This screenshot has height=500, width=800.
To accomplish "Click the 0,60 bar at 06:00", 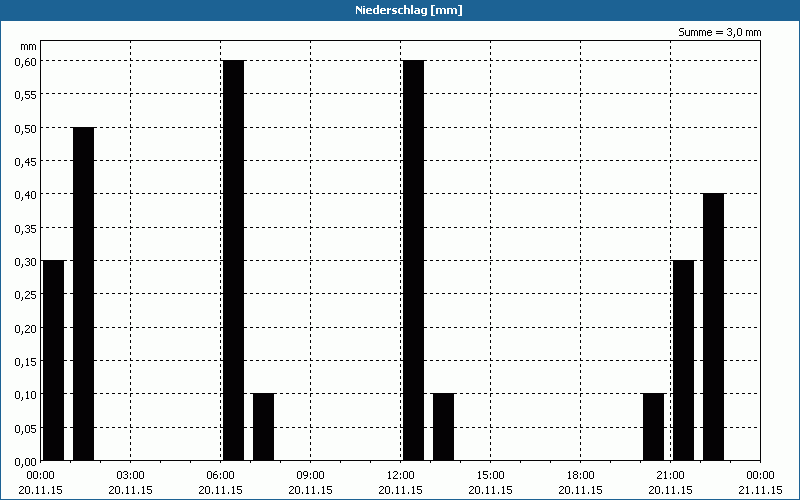I will point(234,261).
